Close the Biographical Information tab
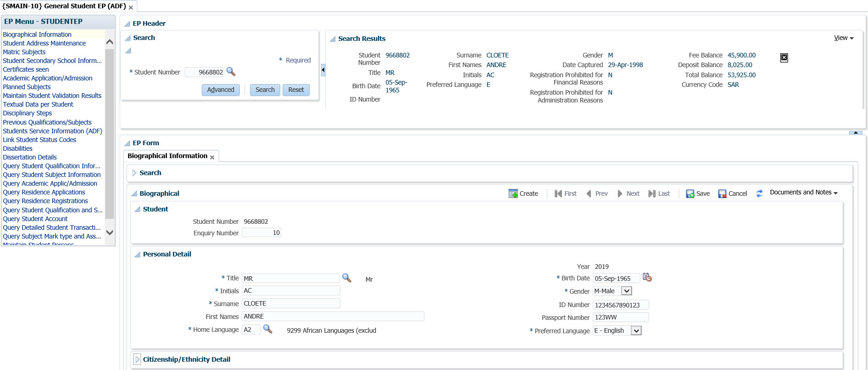The image size is (868, 370). [x=212, y=157]
